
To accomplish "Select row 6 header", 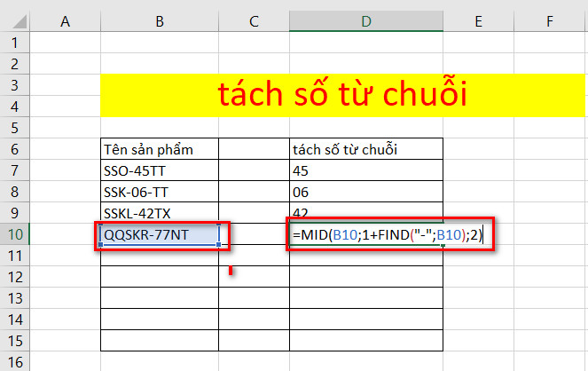I will point(14,149).
